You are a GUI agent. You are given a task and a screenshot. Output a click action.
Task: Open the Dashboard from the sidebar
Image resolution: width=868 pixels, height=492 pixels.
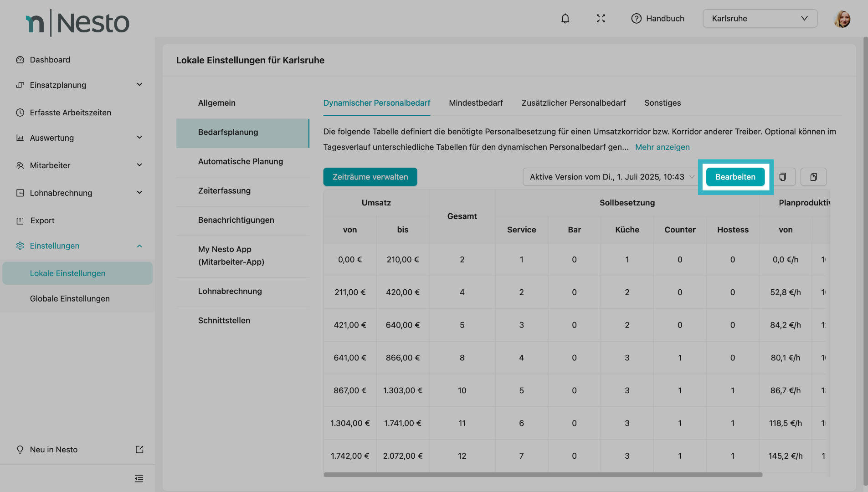[50, 60]
